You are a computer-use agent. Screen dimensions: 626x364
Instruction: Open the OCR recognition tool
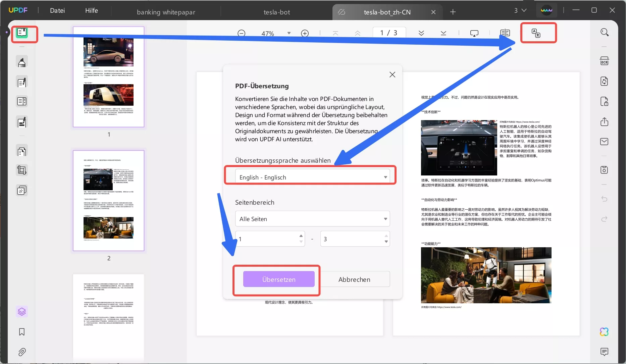(604, 61)
